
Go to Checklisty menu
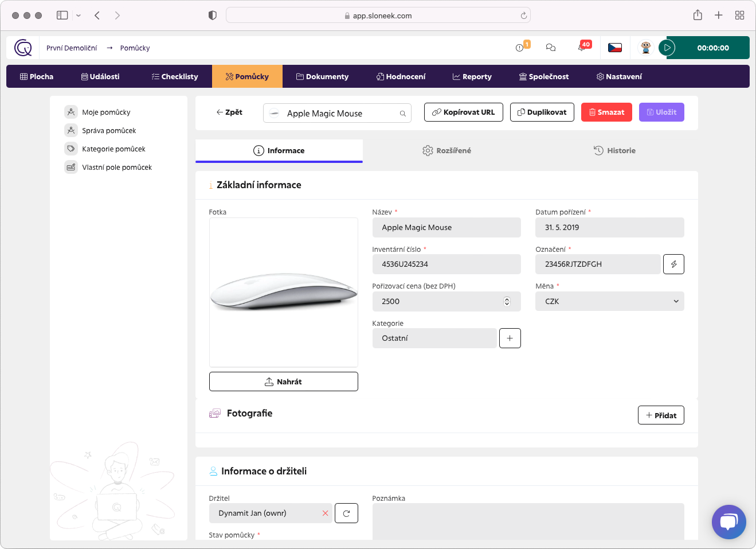175,76
